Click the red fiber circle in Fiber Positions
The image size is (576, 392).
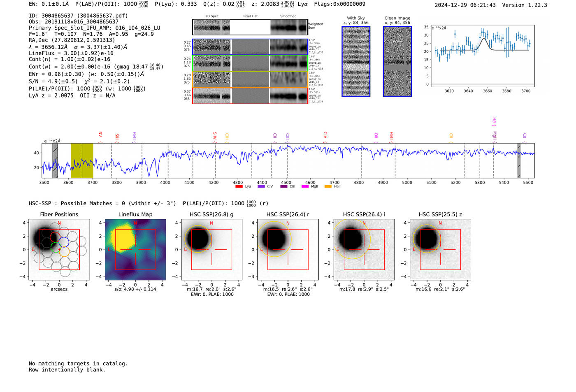[55, 237]
